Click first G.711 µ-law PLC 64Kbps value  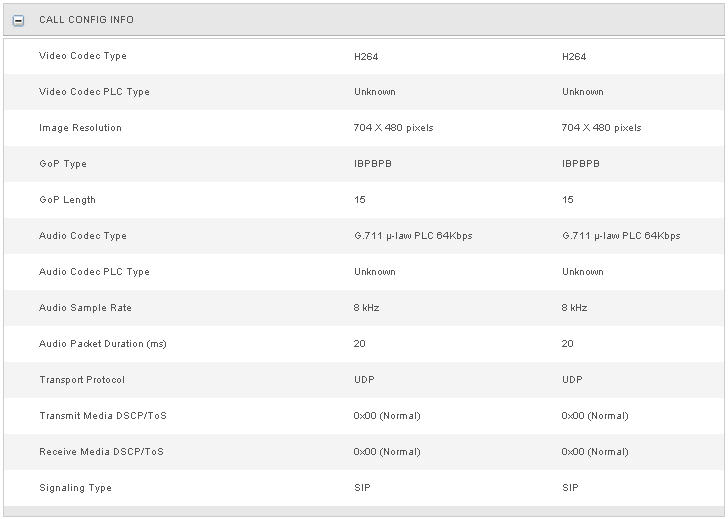[x=413, y=235]
